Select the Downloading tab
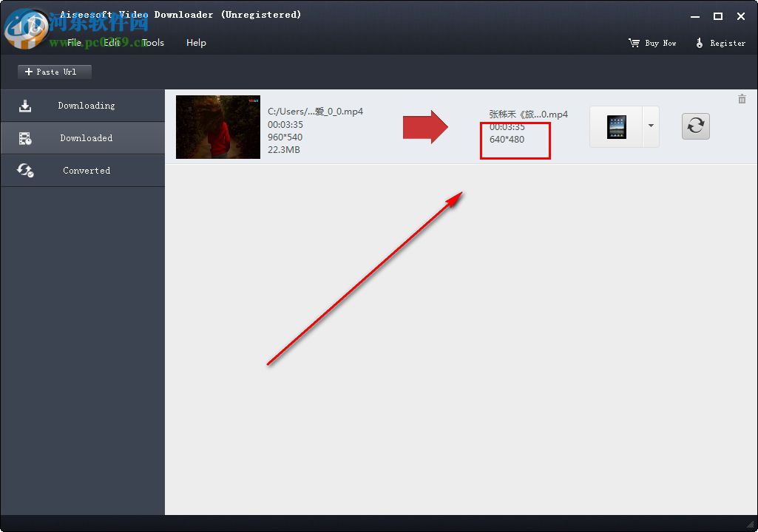758x532 pixels. (87, 105)
